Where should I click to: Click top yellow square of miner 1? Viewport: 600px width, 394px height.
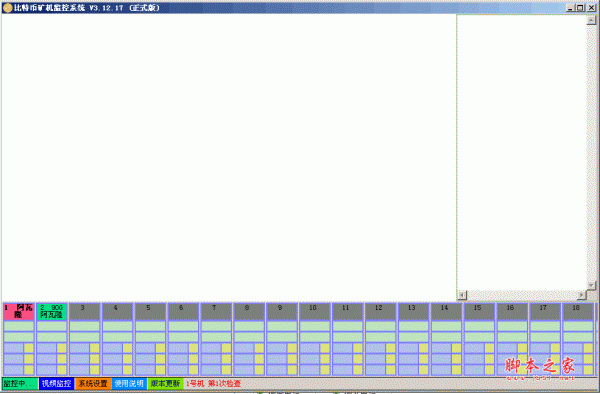click(x=29, y=348)
